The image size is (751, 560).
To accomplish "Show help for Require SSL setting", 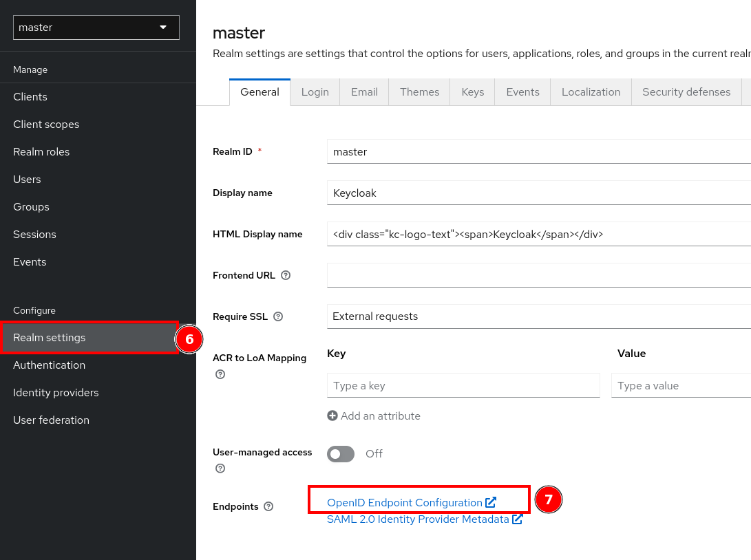I will point(278,316).
